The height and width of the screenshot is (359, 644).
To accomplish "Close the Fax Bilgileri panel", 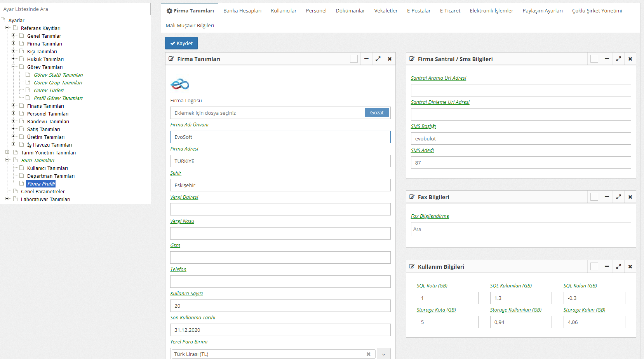I will (x=630, y=197).
